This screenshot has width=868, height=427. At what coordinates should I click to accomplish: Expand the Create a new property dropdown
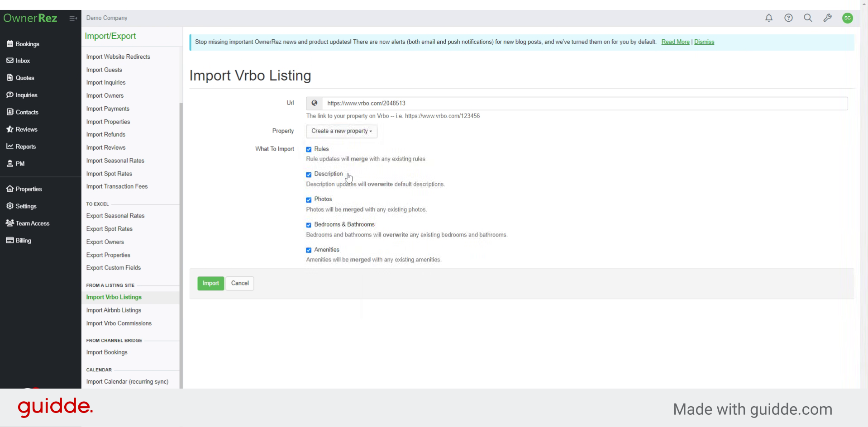pos(342,131)
